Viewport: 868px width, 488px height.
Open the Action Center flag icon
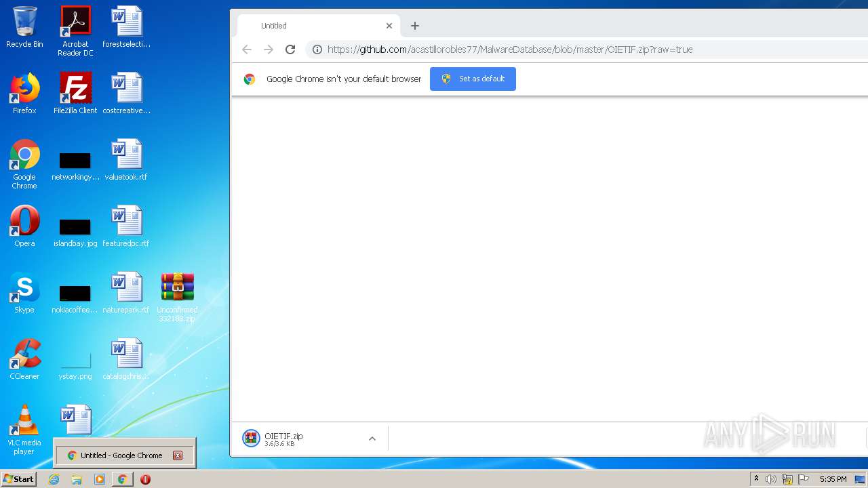[x=804, y=479]
